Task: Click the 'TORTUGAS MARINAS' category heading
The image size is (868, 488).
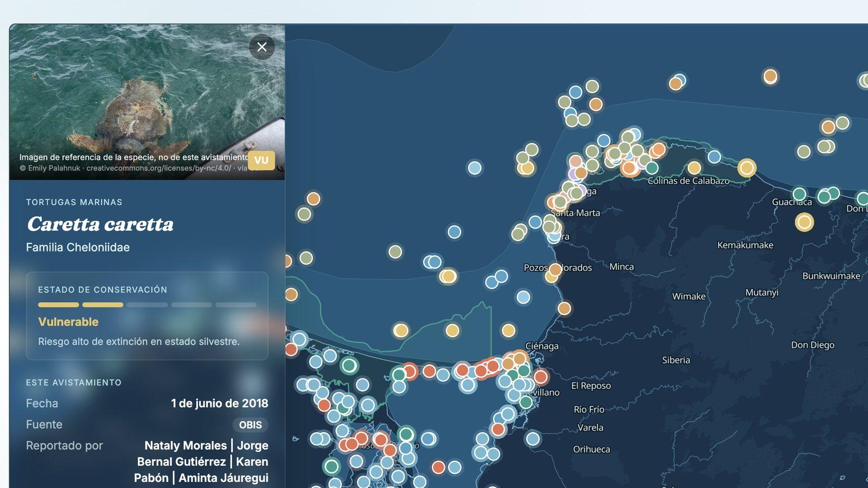Action: point(74,202)
